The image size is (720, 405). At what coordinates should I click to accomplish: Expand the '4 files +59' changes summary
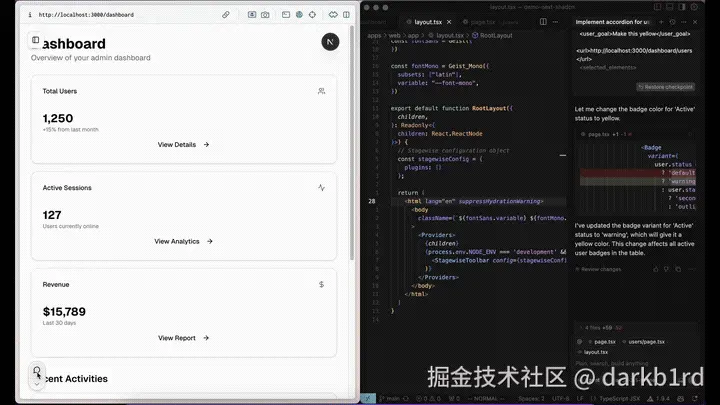(x=637, y=328)
